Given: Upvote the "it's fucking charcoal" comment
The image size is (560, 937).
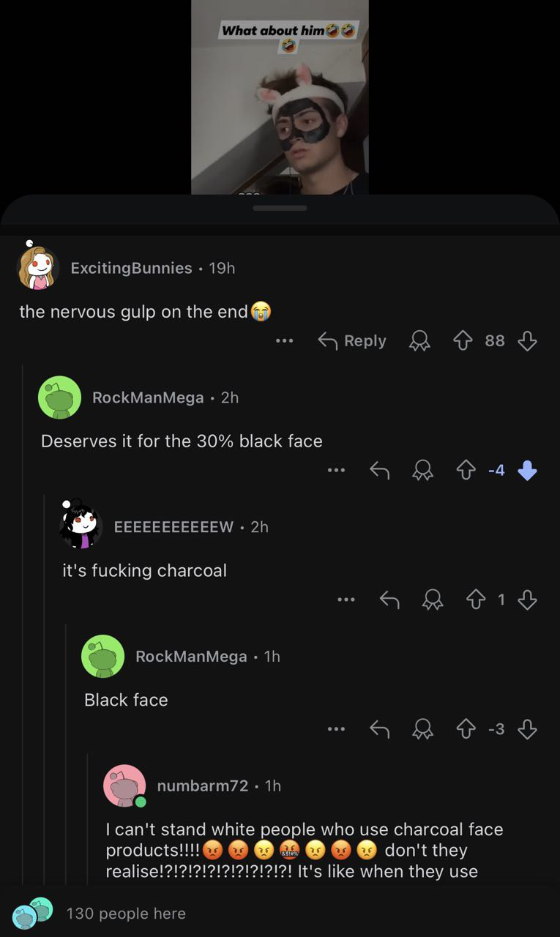Looking at the screenshot, I should (476, 600).
